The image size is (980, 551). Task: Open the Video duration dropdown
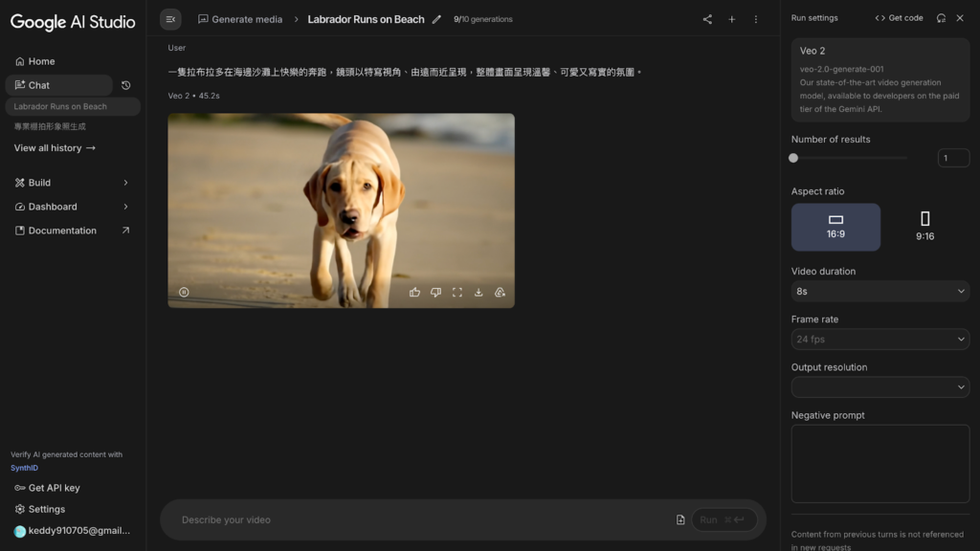[x=880, y=291]
